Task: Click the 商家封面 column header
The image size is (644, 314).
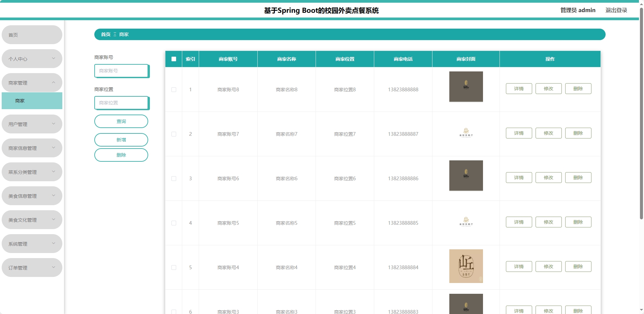Action: click(x=466, y=59)
